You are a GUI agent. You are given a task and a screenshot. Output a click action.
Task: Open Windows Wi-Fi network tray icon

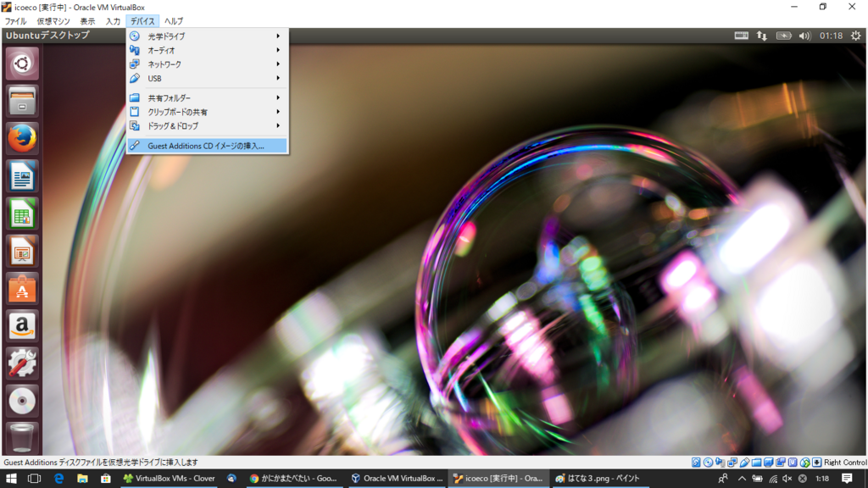pyautogui.click(x=773, y=479)
